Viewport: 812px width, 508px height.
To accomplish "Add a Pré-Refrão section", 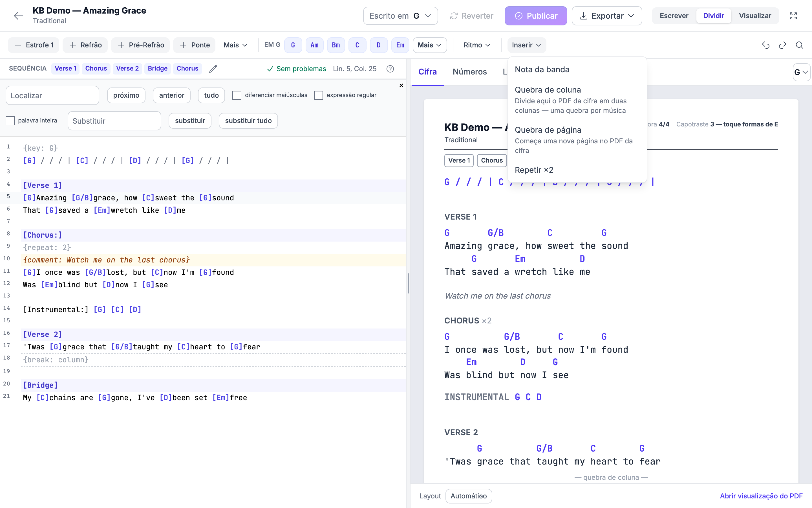I will click(141, 45).
